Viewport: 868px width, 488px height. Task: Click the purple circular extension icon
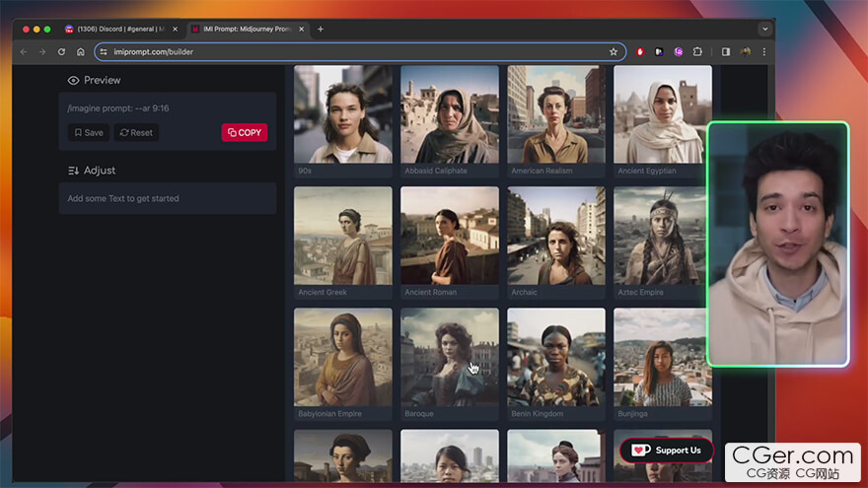point(679,51)
